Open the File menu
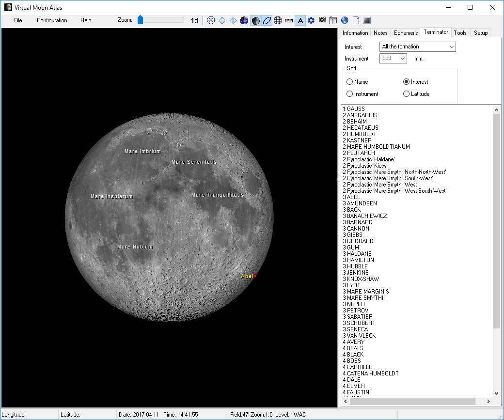The width and height of the screenshot is (504, 420). pos(18,20)
